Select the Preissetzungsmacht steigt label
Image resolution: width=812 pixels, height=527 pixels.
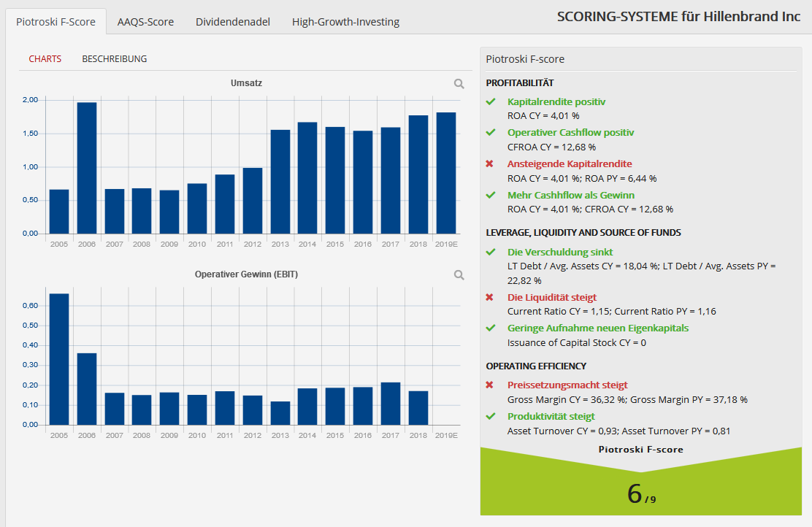567,385
